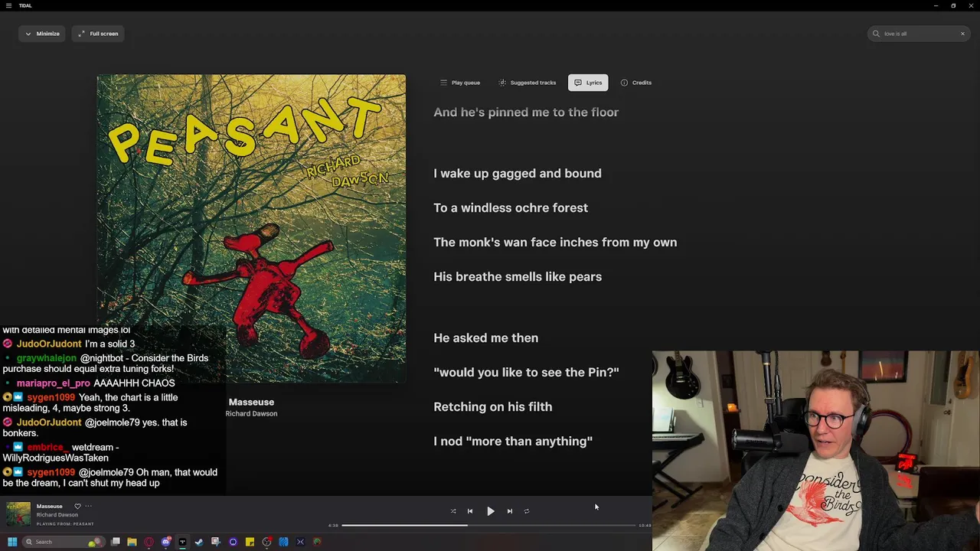Open Task View from the taskbar
The height and width of the screenshot is (551, 980).
point(116,542)
